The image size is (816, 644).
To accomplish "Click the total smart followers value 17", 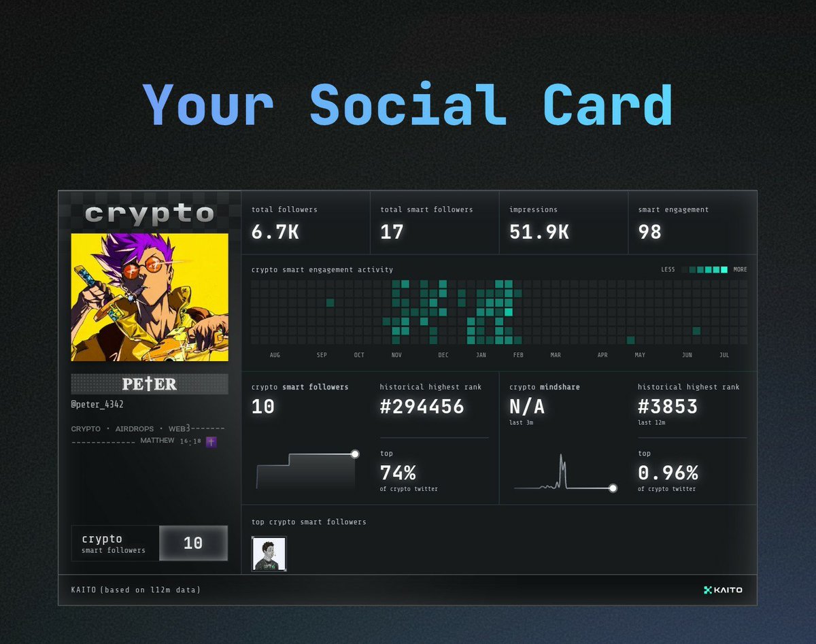I will [x=392, y=233].
